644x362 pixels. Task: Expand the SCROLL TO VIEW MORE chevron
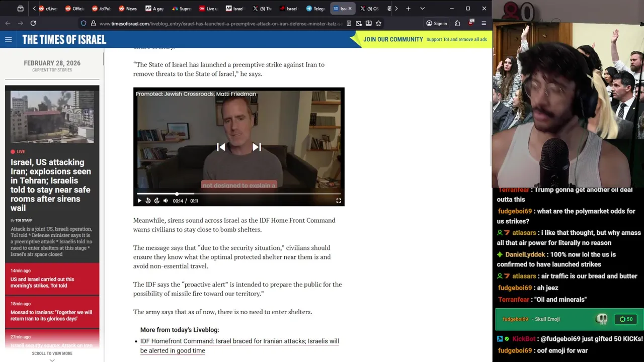tap(52, 360)
